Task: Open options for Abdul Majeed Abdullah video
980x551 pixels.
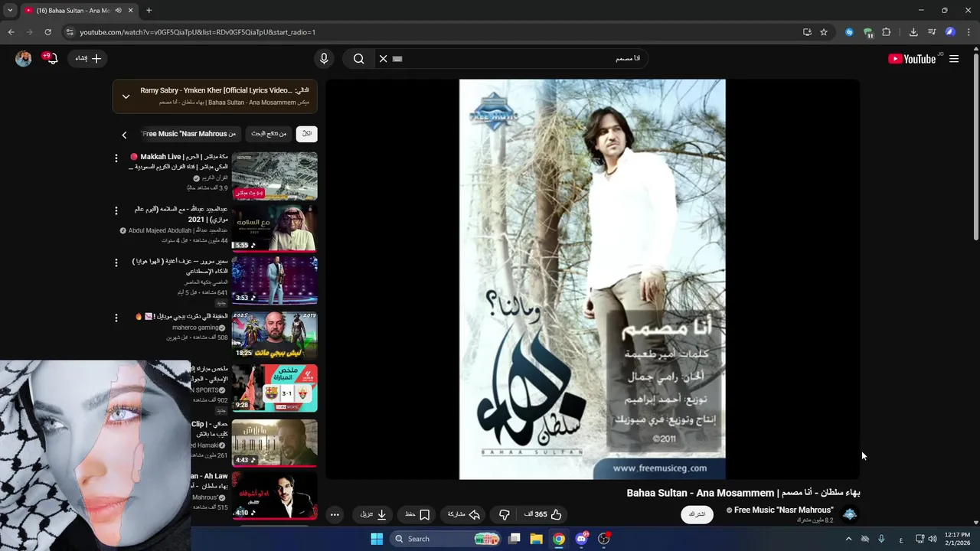Action: click(116, 210)
